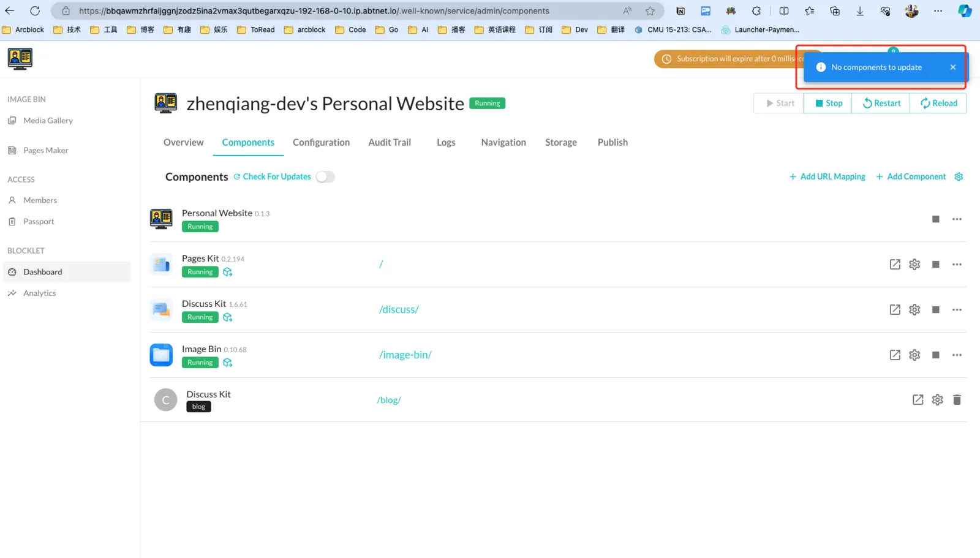This screenshot has width=980, height=558.
Task: Stop the Discuss Kit 1.6.61 component
Action: [x=935, y=310]
